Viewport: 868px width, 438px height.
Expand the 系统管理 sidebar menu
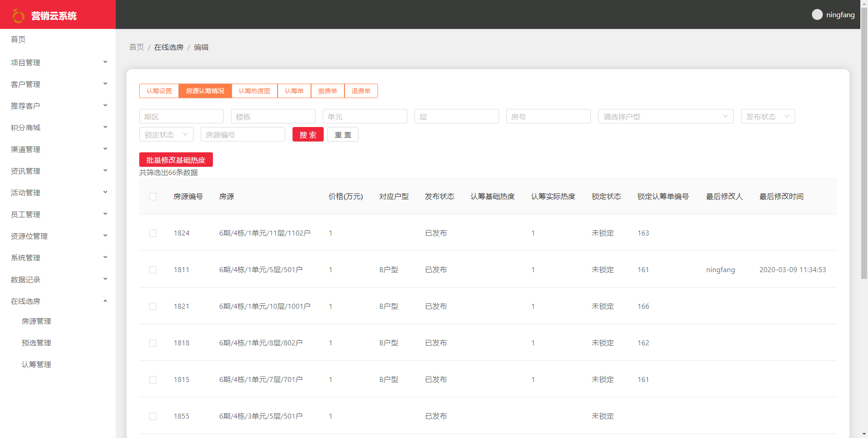pyautogui.click(x=58, y=258)
